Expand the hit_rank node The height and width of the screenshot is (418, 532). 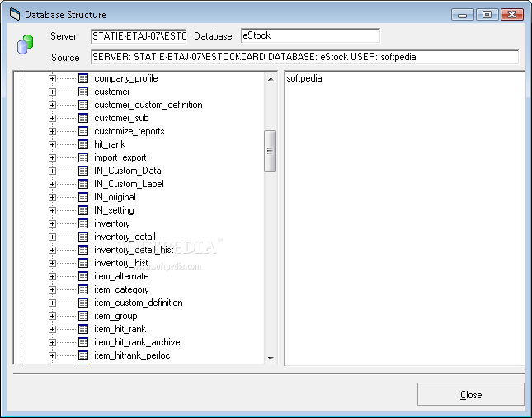coord(52,144)
